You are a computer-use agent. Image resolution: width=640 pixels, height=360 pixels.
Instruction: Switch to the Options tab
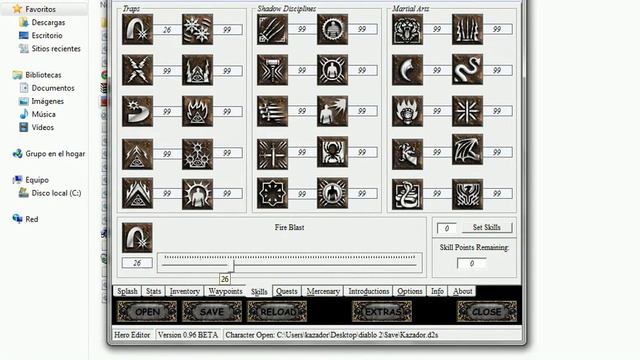tap(410, 291)
